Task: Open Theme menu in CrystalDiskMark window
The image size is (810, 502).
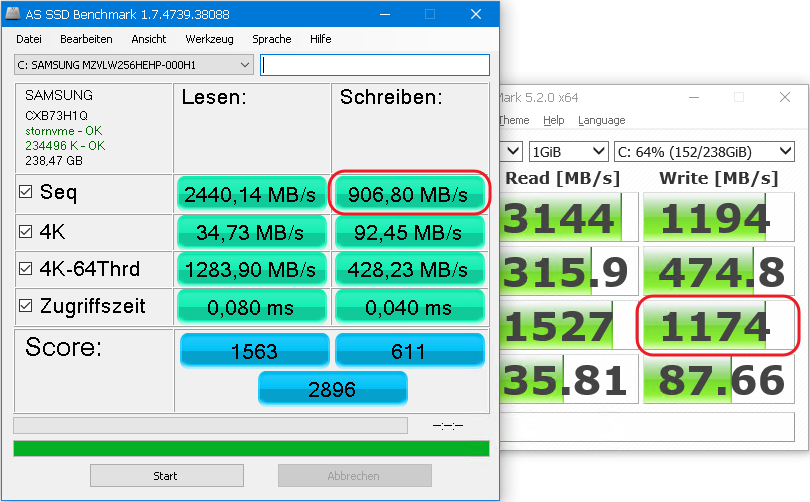Action: tap(515, 120)
